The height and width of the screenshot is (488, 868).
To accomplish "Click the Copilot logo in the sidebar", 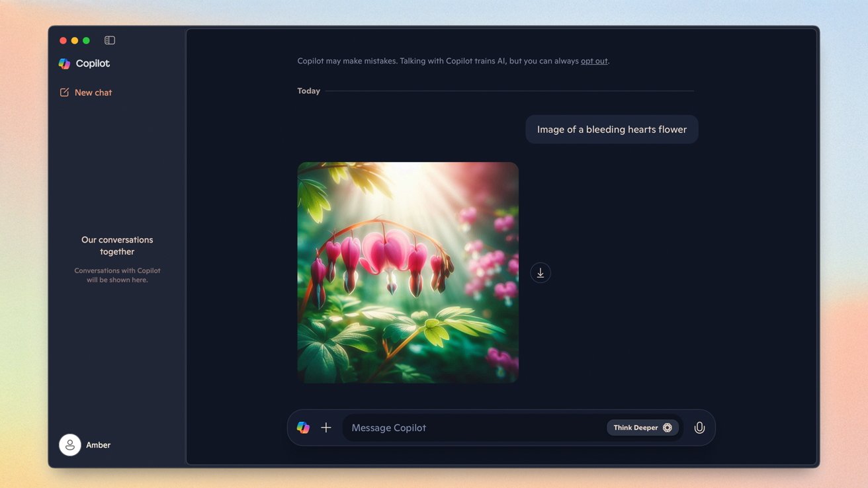I will pos(64,63).
